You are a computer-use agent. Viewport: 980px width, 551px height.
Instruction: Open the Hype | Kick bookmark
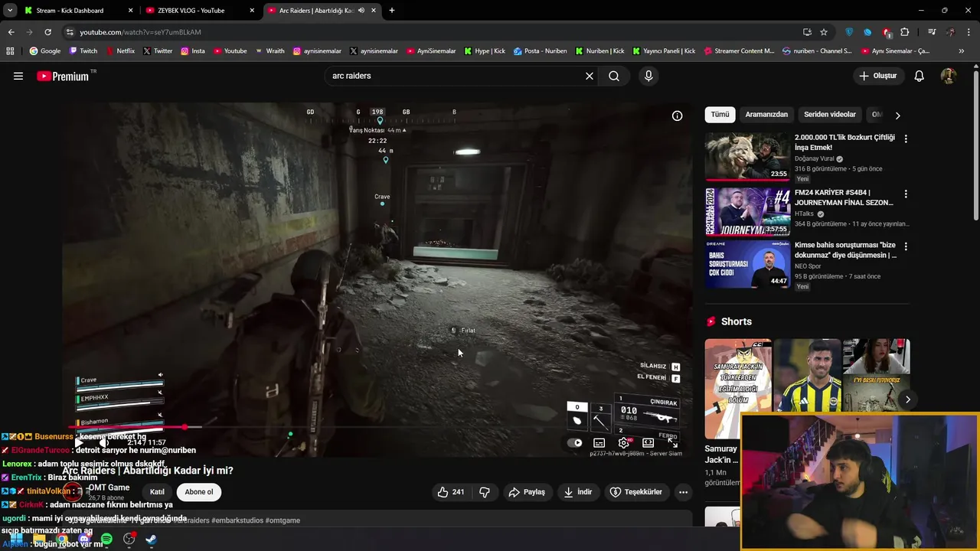tap(483, 51)
